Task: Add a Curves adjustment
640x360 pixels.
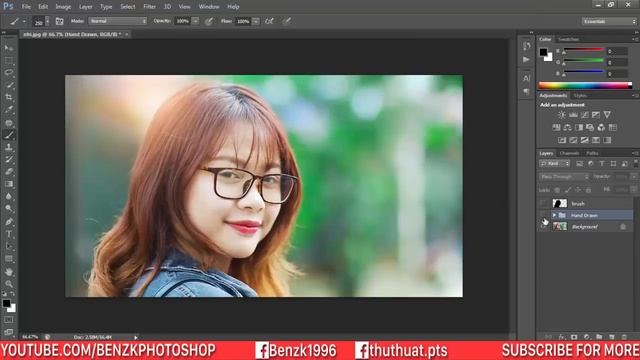Action: coord(584,115)
